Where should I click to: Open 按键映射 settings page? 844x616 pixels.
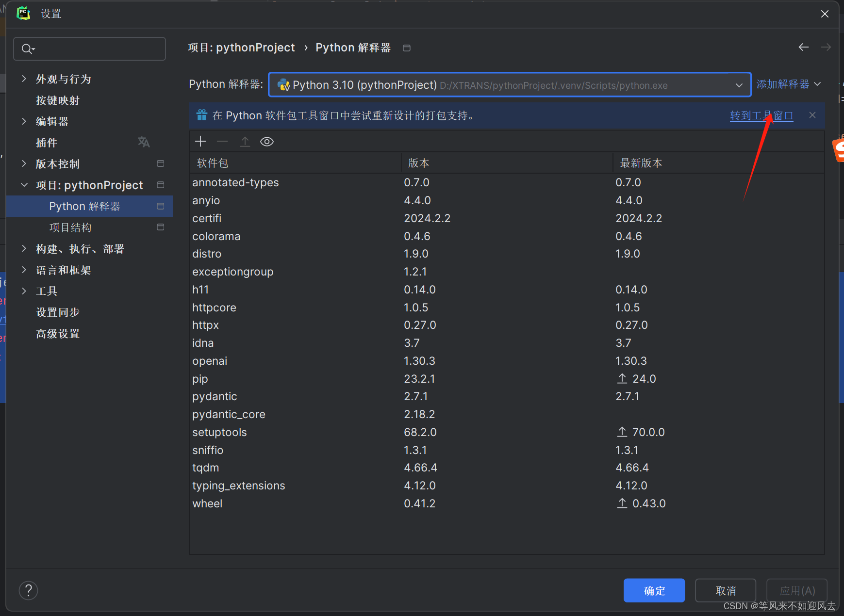click(58, 100)
